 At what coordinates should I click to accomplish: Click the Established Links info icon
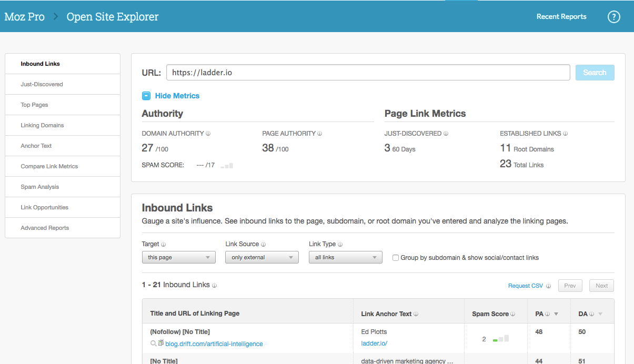point(565,134)
